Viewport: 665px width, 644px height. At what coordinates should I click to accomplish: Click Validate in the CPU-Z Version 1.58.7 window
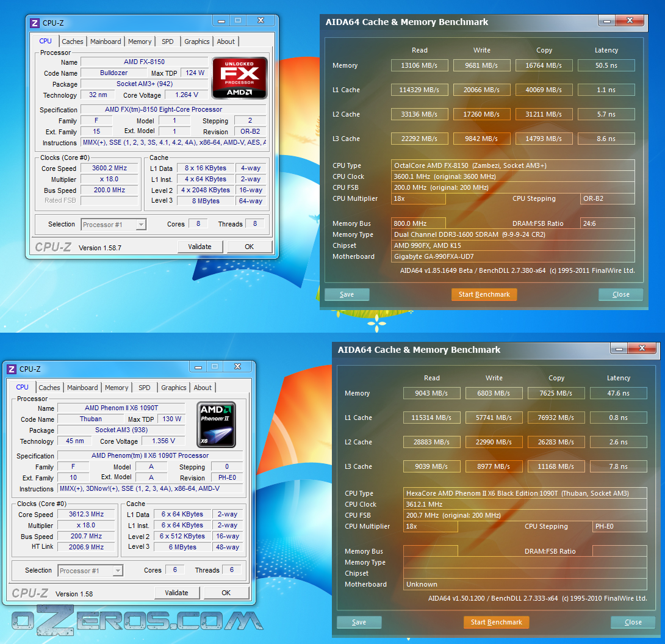coord(199,247)
